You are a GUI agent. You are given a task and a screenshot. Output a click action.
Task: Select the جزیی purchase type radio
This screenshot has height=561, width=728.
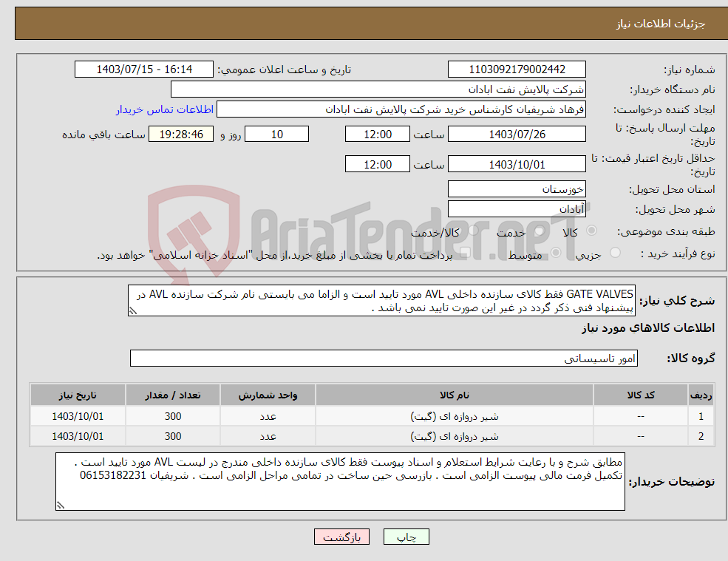[615, 253]
